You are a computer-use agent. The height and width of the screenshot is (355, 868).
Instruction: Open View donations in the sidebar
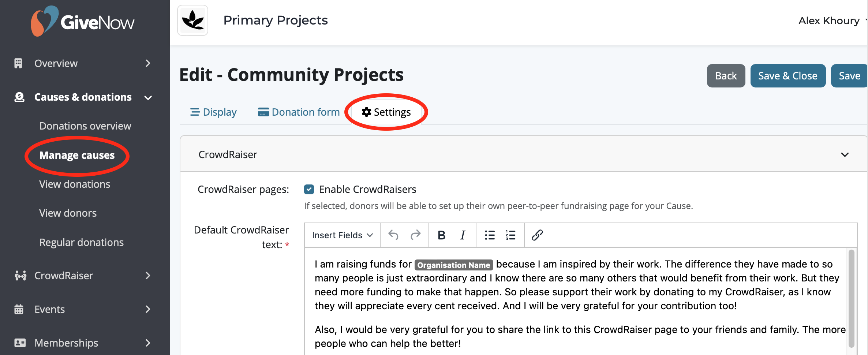click(x=75, y=184)
